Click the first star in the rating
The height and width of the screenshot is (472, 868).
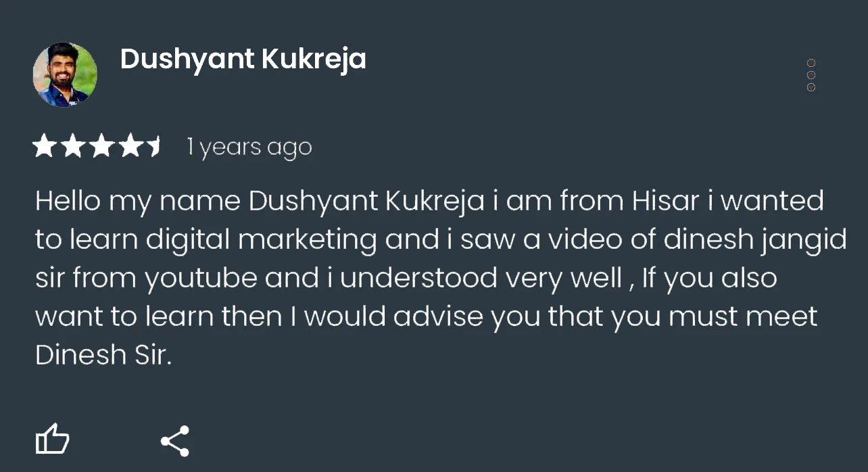(x=45, y=146)
